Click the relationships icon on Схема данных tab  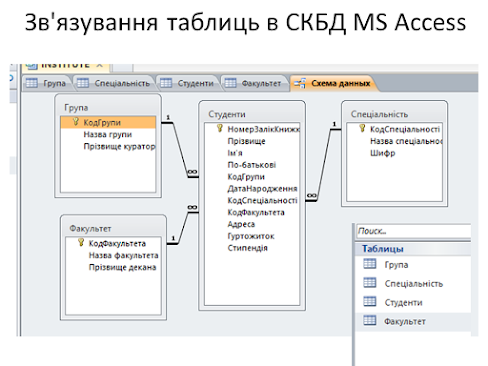pos(300,83)
